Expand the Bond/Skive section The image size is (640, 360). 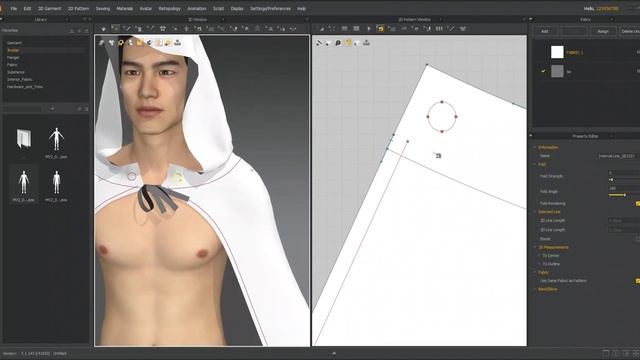click(535, 289)
